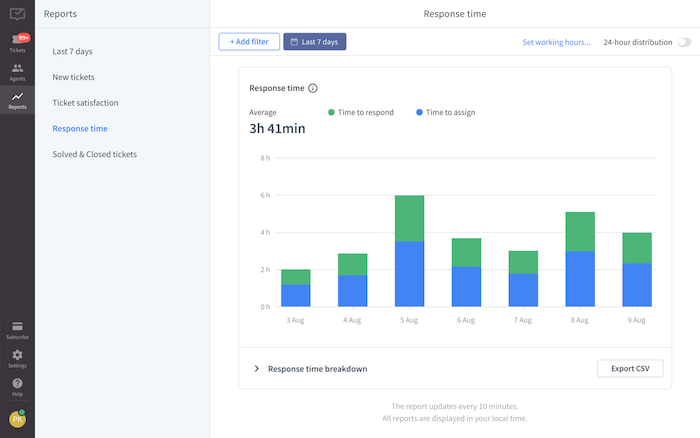Click the 7 Aug axis label

pyautogui.click(x=522, y=320)
